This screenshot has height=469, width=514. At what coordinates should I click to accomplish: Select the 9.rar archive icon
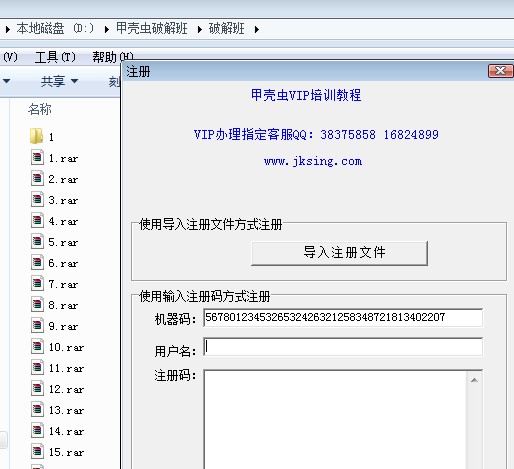37,326
